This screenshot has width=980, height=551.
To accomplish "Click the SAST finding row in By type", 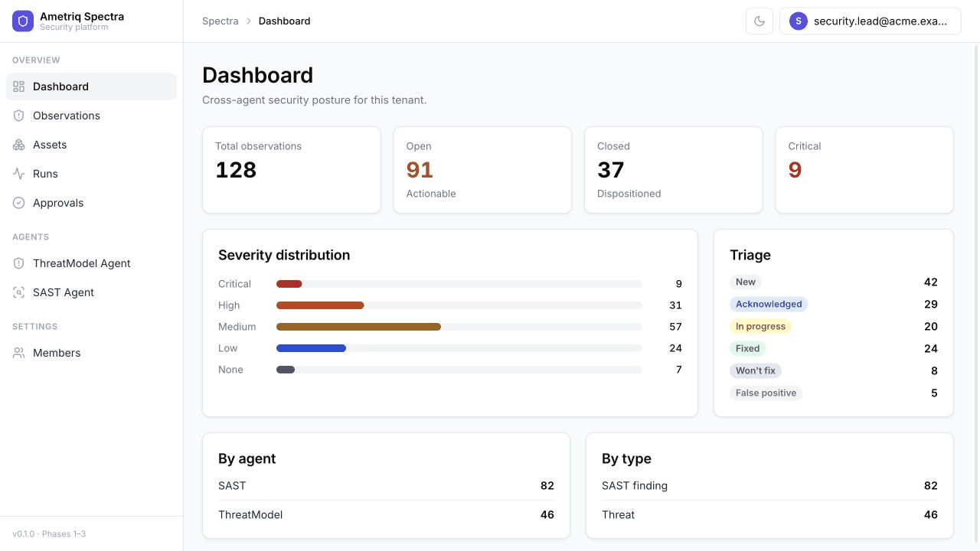I will (x=769, y=485).
